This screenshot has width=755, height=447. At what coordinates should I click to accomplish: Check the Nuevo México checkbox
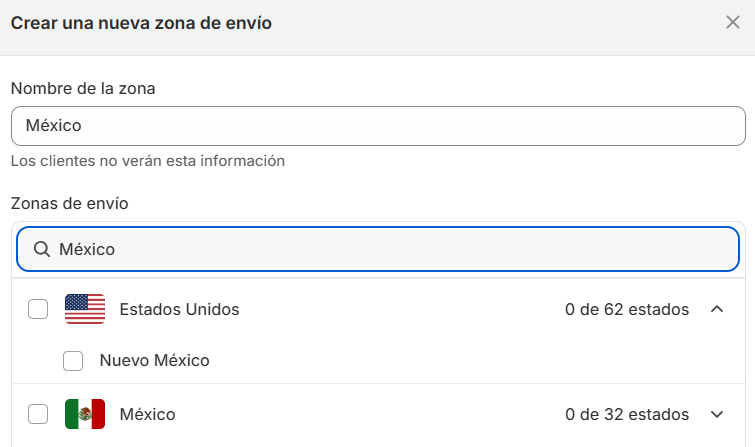(73, 360)
